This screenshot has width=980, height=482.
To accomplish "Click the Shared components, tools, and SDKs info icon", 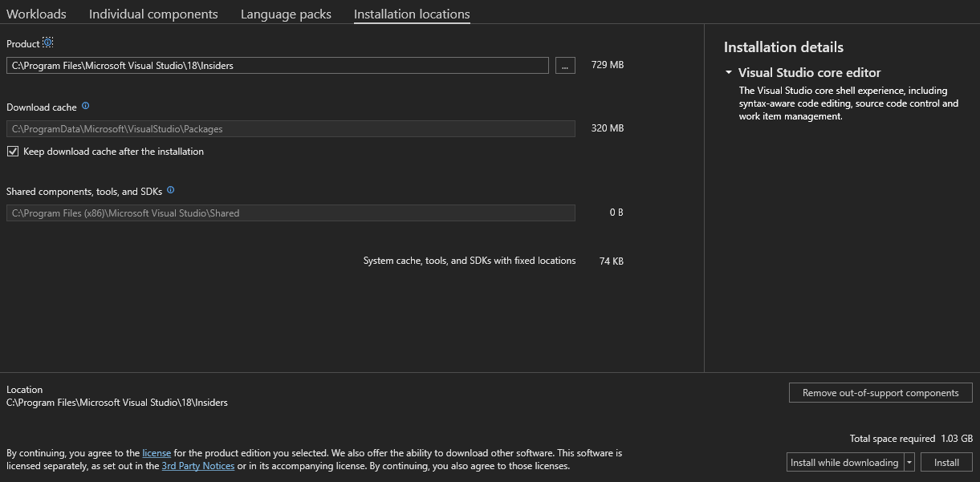I will [169, 190].
